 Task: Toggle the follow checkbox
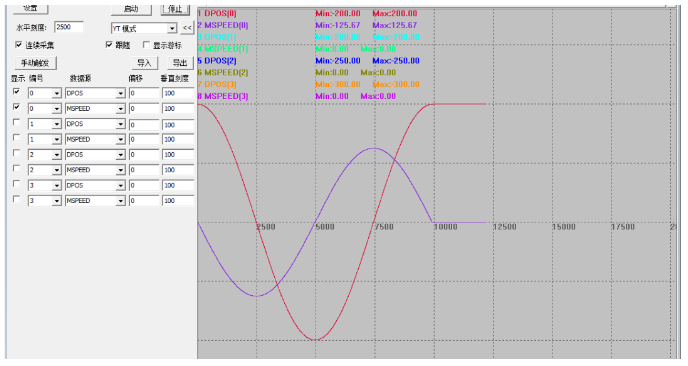click(109, 45)
